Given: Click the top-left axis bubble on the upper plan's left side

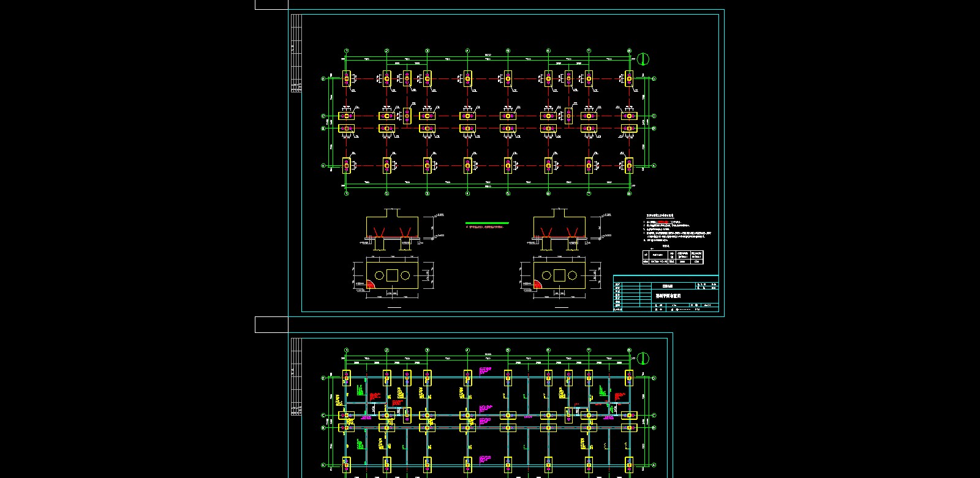Looking at the screenshot, I should tap(323, 78).
